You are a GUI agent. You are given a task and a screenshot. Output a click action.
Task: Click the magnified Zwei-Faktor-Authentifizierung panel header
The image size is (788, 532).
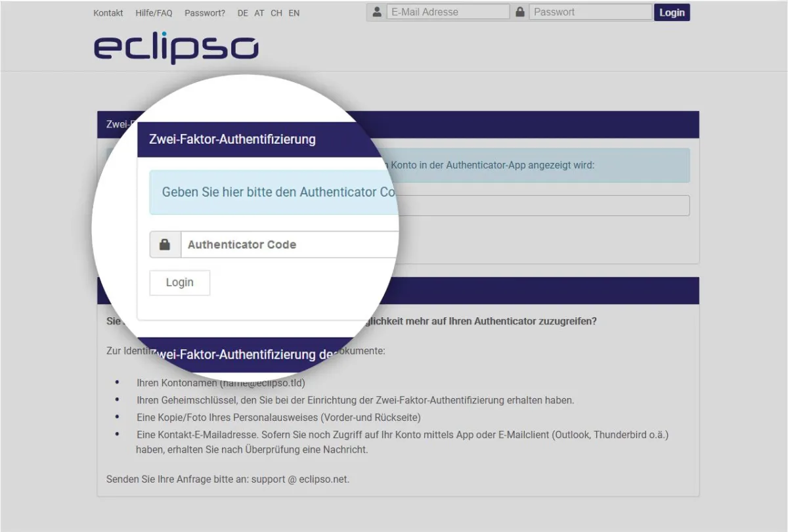point(232,139)
